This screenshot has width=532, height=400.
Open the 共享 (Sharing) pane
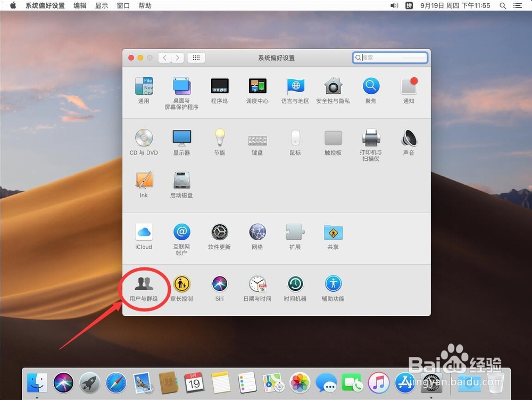click(333, 236)
